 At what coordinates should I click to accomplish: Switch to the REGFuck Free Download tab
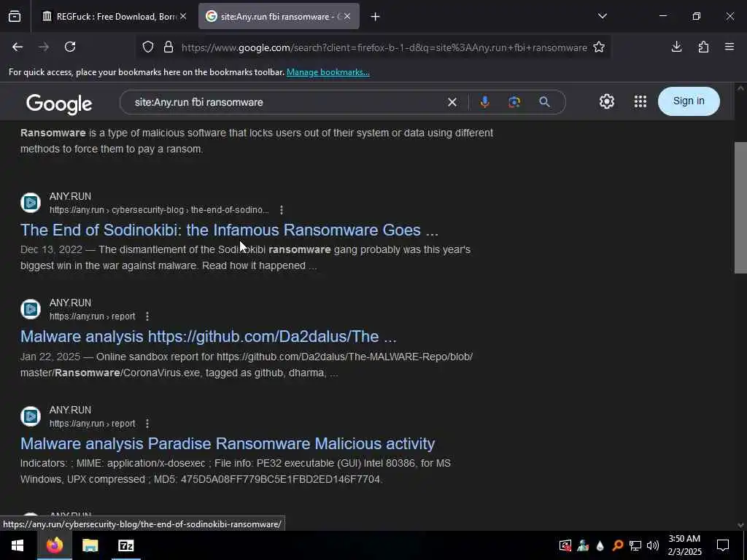point(115,17)
